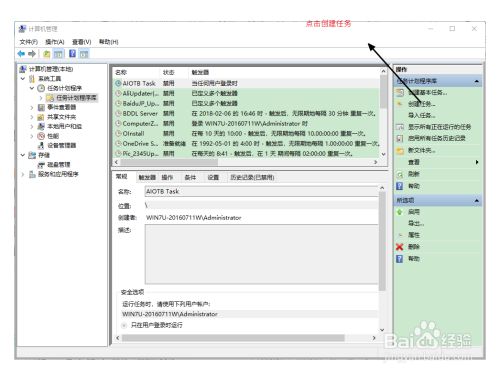
Task: Click the 名称 field showing AIOTB Task
Action: pyautogui.click(x=261, y=191)
